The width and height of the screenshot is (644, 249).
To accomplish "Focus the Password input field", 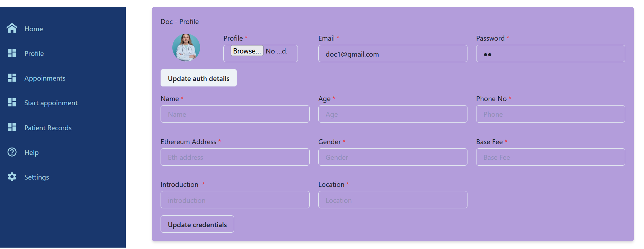I will tap(551, 53).
